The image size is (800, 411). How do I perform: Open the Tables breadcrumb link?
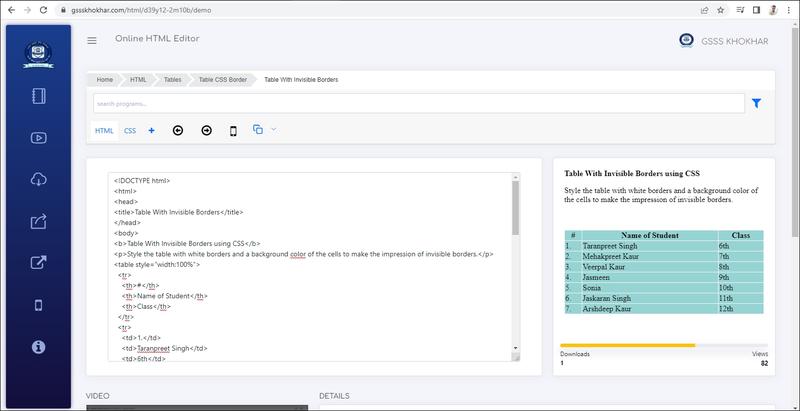[x=173, y=78]
